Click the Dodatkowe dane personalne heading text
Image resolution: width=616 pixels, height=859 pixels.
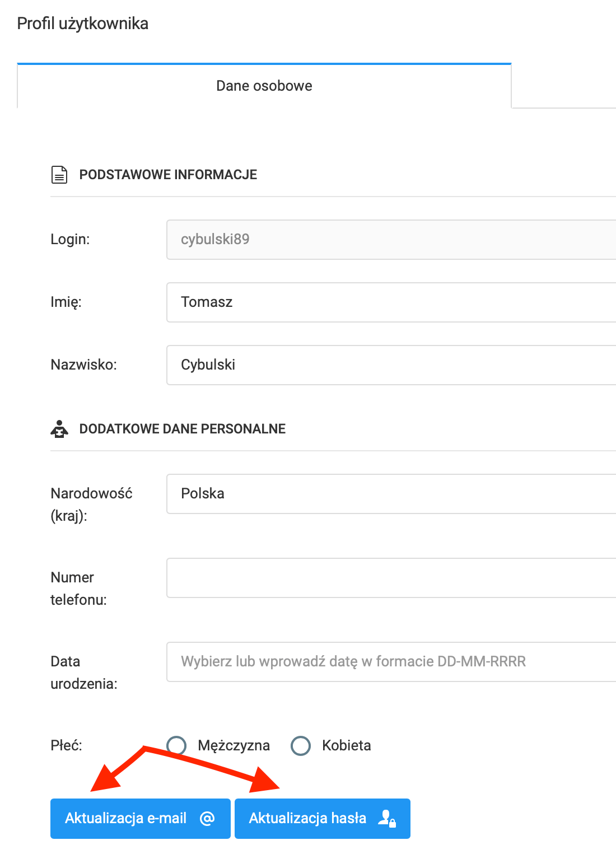(182, 429)
